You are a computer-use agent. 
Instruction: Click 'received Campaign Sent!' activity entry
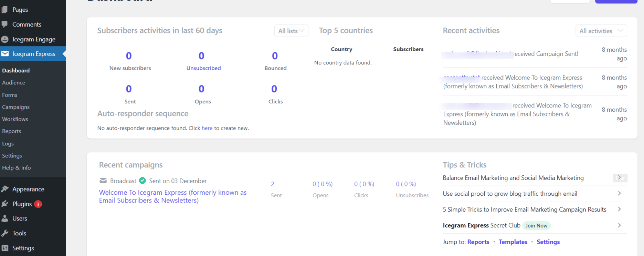(x=546, y=54)
